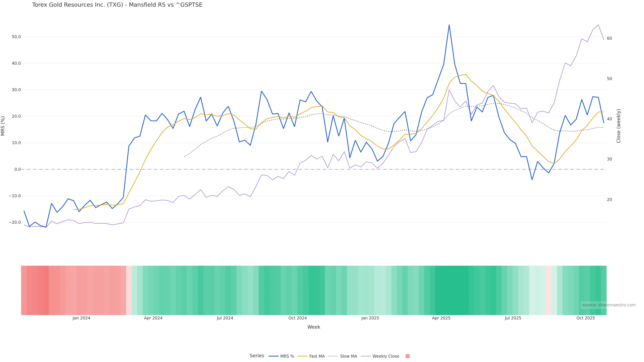Screen dimensions: 644x362
Task: Toggle the MRS % legend line icon
Action: 273,356
